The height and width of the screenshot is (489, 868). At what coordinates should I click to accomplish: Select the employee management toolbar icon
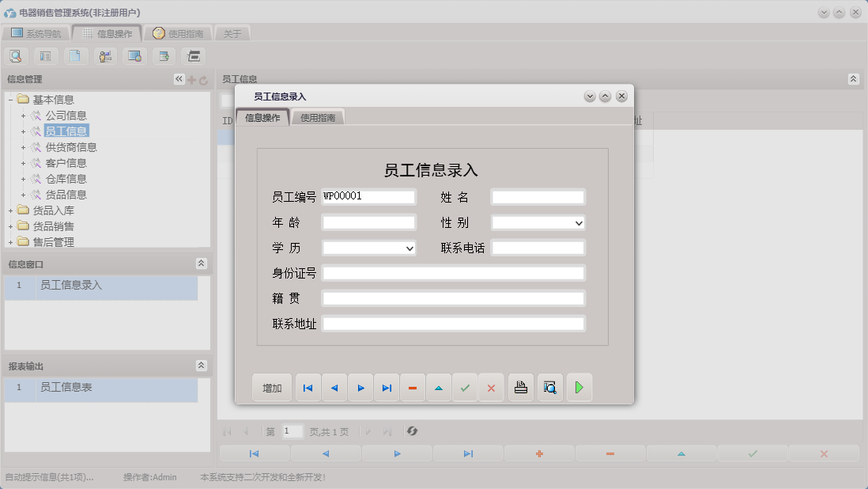pyautogui.click(x=104, y=56)
